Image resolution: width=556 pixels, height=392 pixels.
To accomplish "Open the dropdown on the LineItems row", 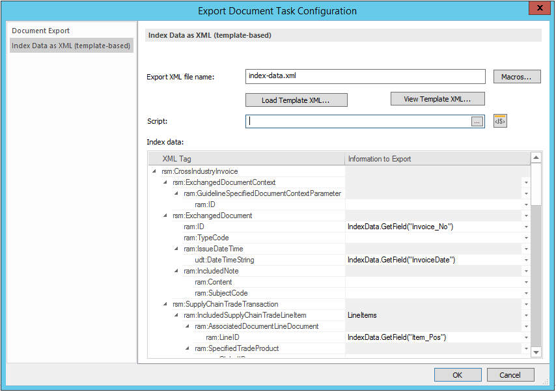I will 525,315.
